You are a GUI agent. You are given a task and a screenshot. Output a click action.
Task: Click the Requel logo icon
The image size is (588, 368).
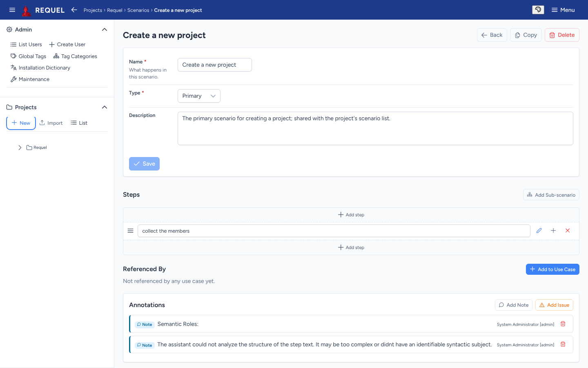pos(27,10)
